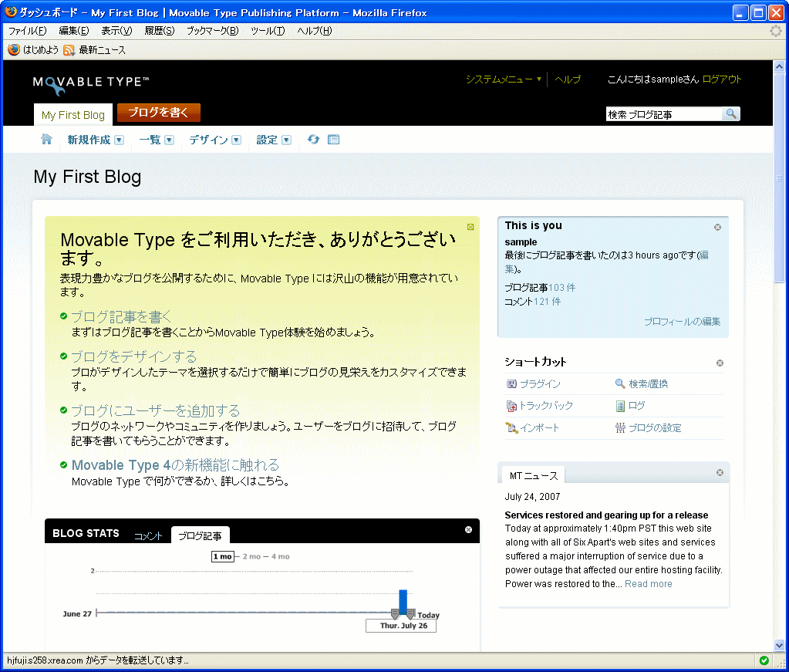Open the ツール menu
Viewport: 789px width, 672px height.
(x=267, y=31)
